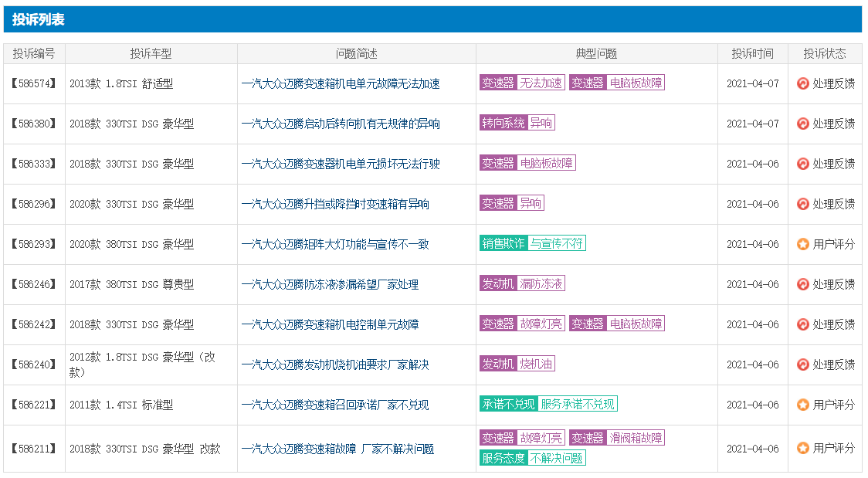Click 投诉时间 column header

753,53
